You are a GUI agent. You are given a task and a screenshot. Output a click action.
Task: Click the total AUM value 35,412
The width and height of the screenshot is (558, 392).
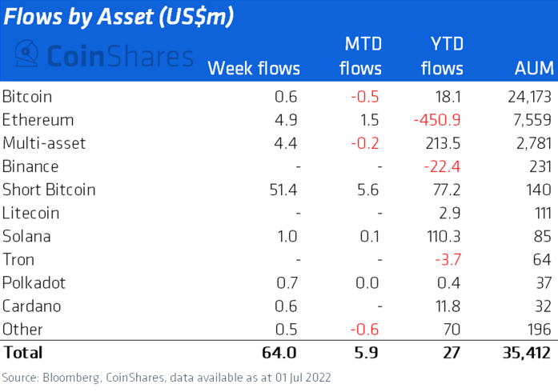(x=524, y=352)
